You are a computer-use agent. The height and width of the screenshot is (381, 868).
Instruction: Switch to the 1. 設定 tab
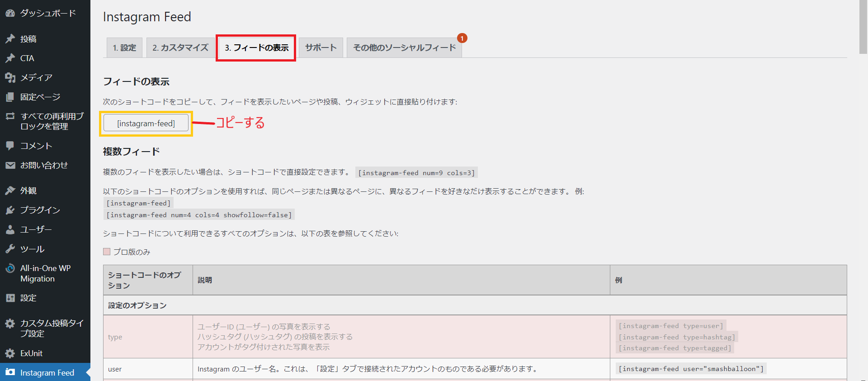124,48
